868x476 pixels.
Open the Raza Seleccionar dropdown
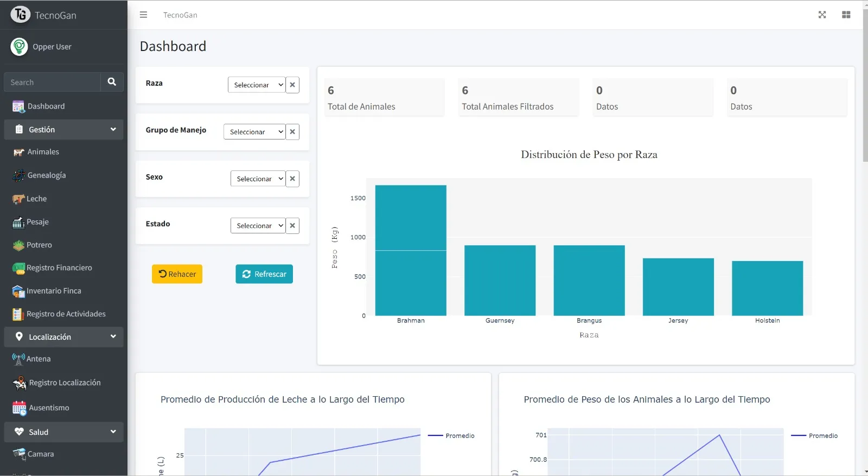click(257, 85)
